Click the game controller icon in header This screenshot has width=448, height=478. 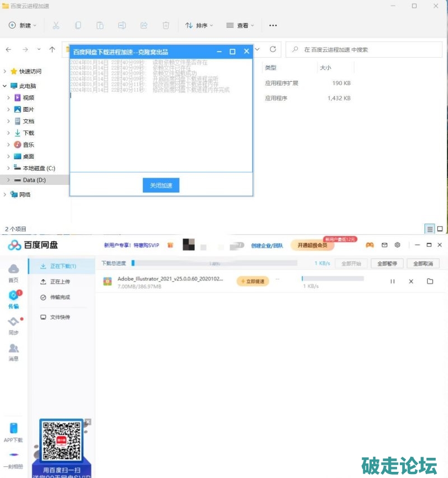(x=370, y=245)
